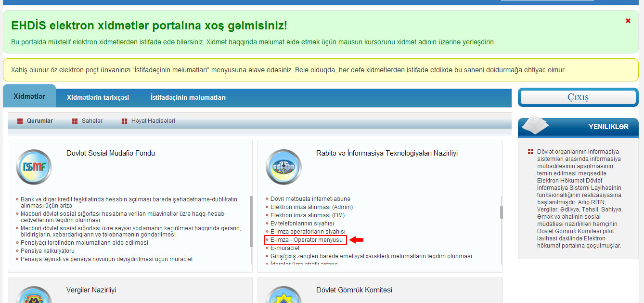644x303 pixels.
Task: Click the Qurumlar grid icon
Action: pyautogui.click(x=20, y=121)
